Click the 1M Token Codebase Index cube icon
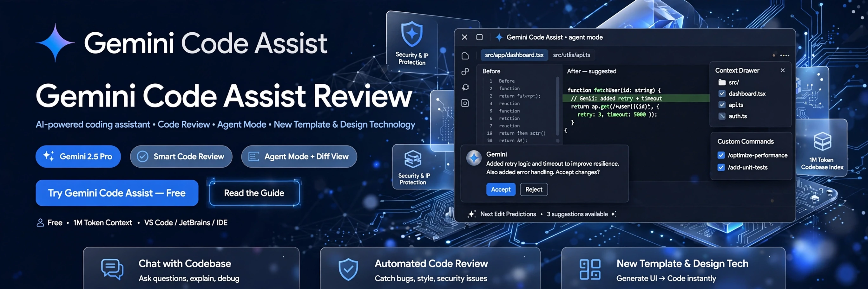 [823, 141]
